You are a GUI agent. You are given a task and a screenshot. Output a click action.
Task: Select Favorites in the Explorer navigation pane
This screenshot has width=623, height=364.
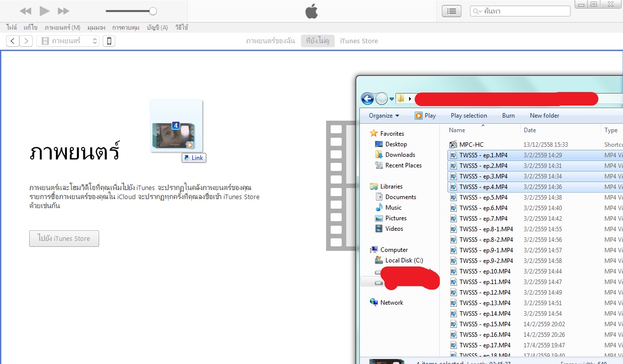click(x=387, y=134)
